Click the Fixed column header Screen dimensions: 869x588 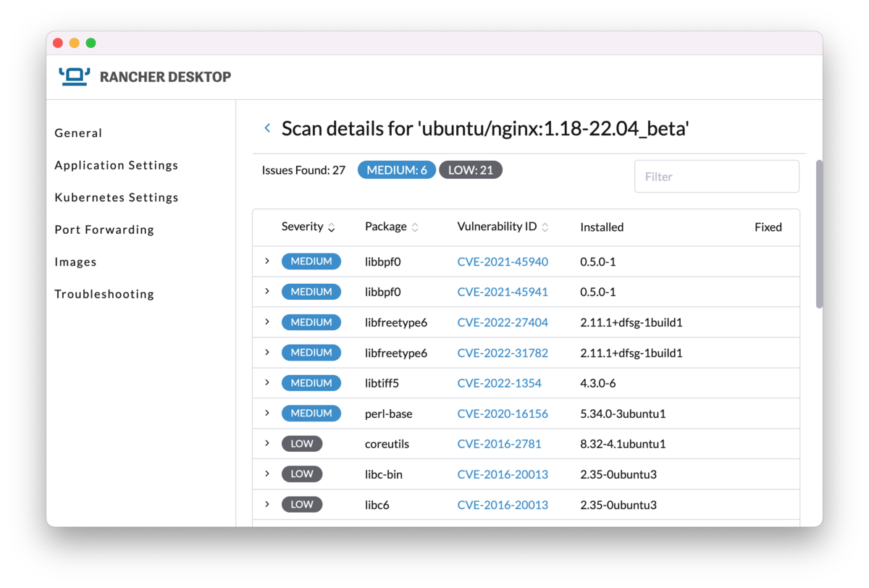[x=768, y=227]
